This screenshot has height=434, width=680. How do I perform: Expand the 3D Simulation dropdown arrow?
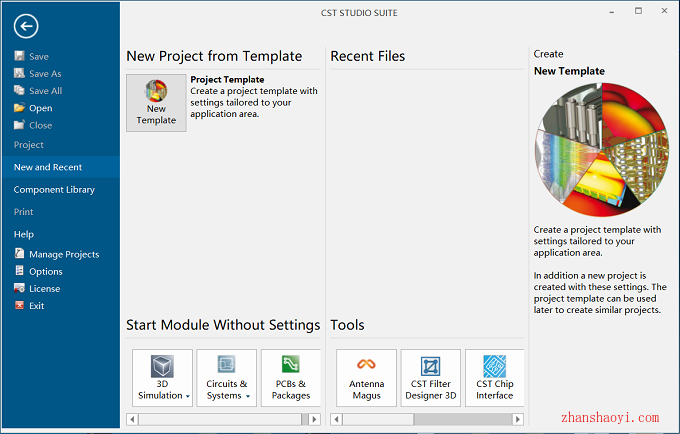(188, 396)
